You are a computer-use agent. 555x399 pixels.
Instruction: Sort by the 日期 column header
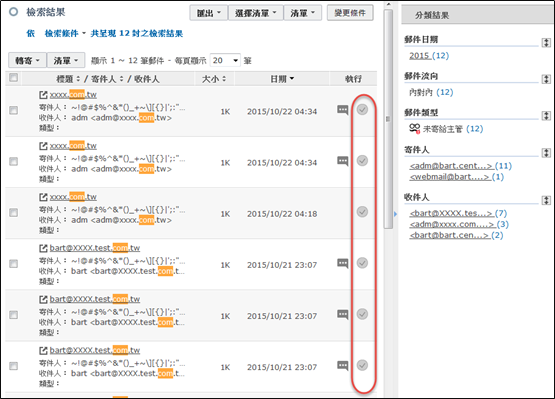click(x=282, y=79)
